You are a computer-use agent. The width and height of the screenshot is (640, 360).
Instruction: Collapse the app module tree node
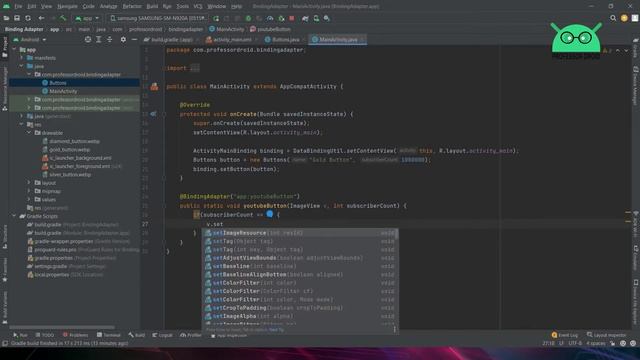14,50
